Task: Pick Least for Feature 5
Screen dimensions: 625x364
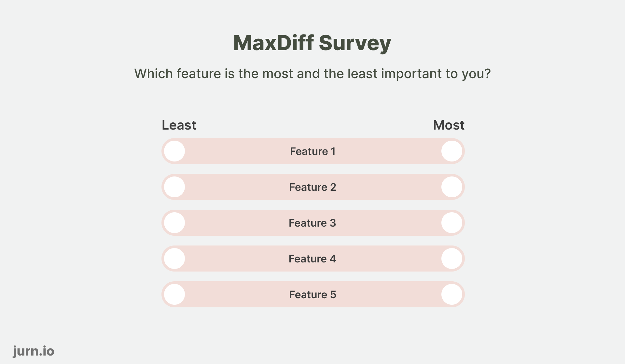Action: [174, 294]
